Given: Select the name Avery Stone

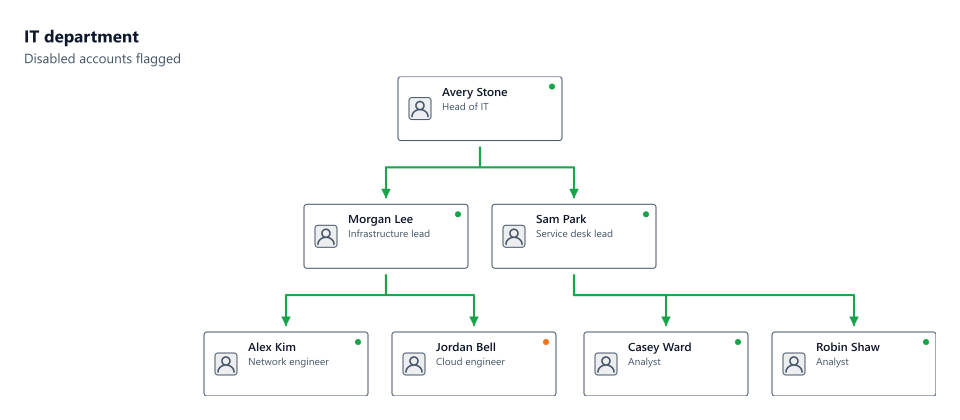Looking at the screenshot, I should (474, 92).
